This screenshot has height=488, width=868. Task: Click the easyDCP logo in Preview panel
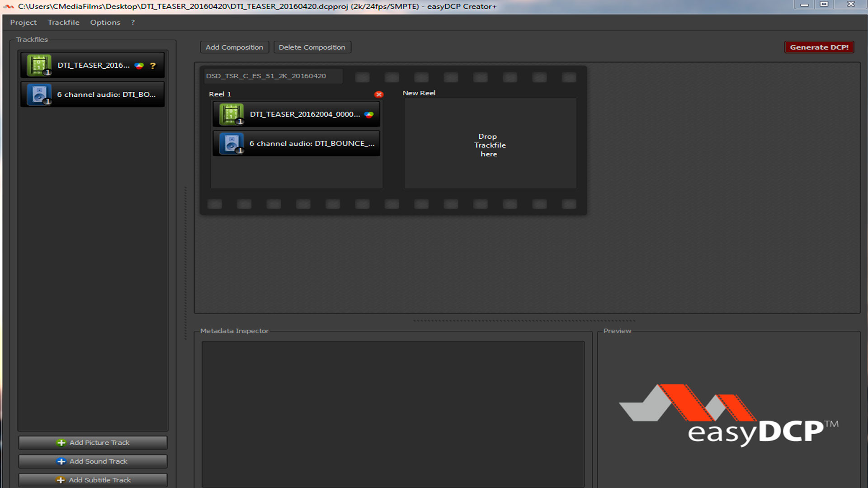click(728, 414)
